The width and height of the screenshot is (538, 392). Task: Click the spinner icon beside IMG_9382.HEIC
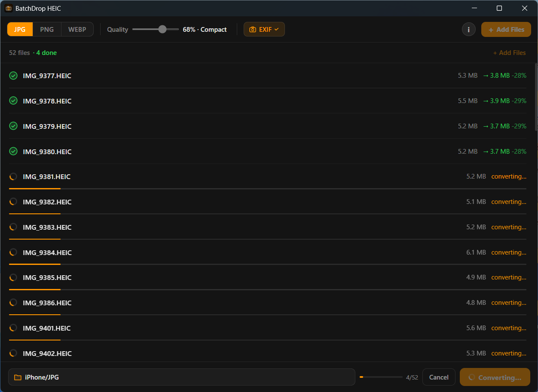point(13,202)
